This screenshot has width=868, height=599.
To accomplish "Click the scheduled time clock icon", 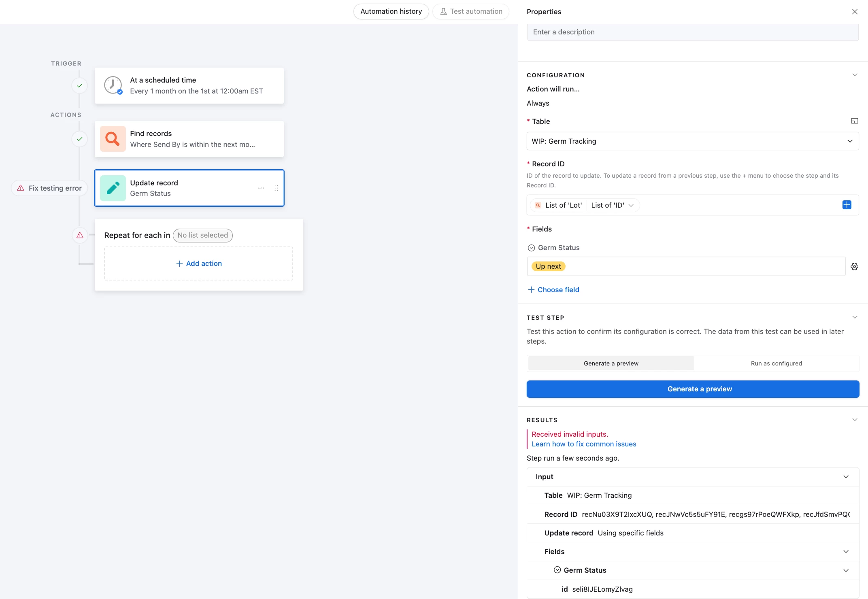I will click(x=113, y=85).
